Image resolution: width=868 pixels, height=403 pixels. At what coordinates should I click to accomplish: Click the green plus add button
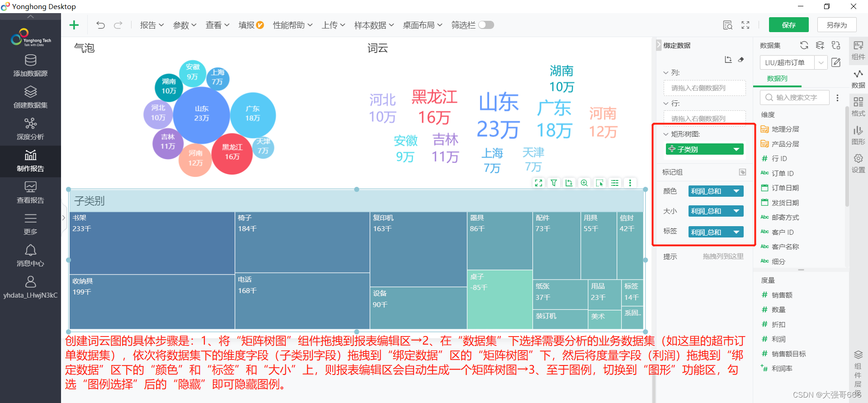pyautogui.click(x=74, y=25)
